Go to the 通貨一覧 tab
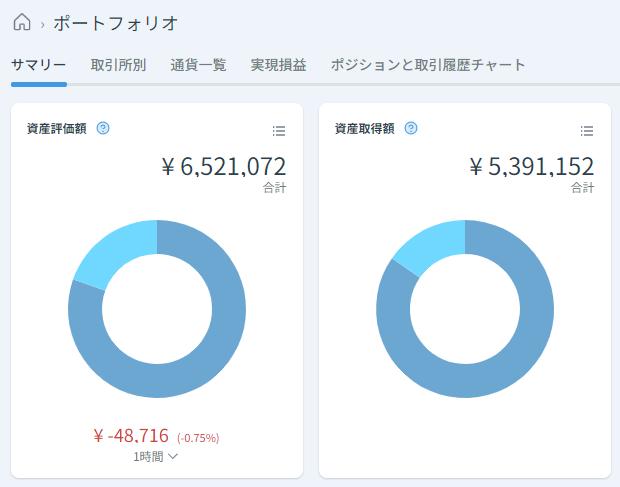The image size is (620, 487). click(198, 65)
